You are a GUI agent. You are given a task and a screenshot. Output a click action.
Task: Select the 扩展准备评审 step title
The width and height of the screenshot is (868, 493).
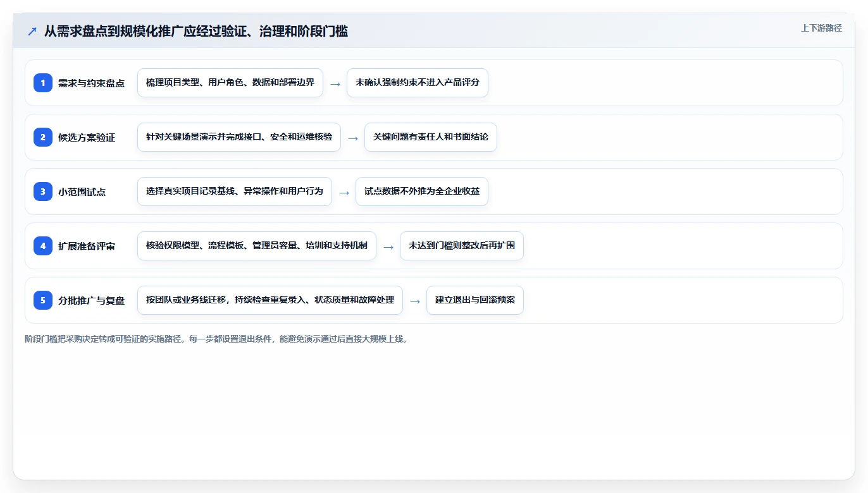87,246
